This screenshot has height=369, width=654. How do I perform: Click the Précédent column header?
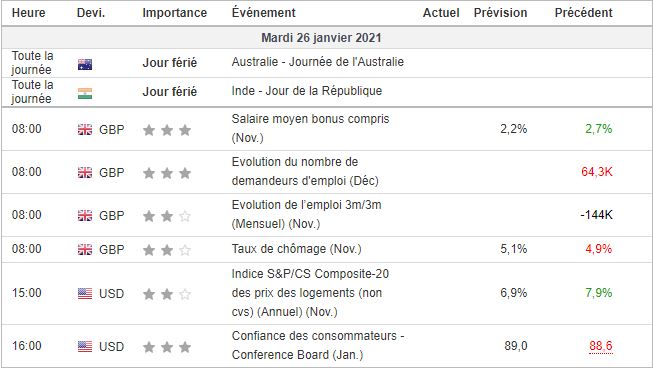[584, 13]
